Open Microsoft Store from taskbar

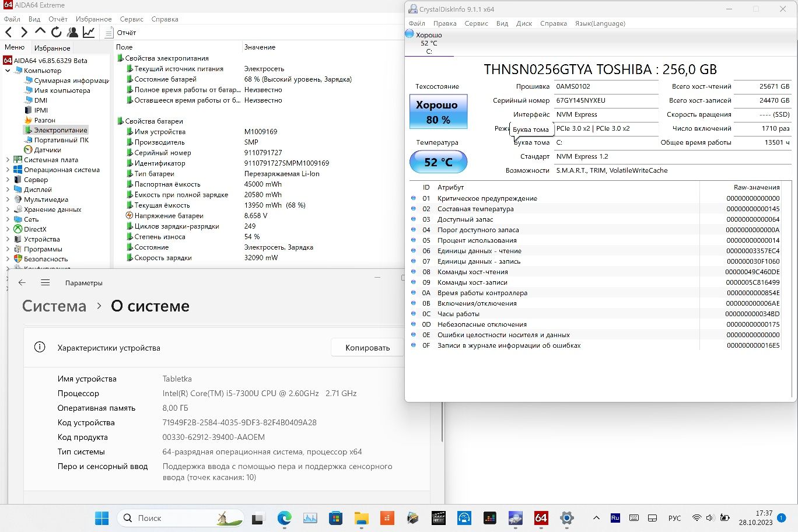pos(335,518)
